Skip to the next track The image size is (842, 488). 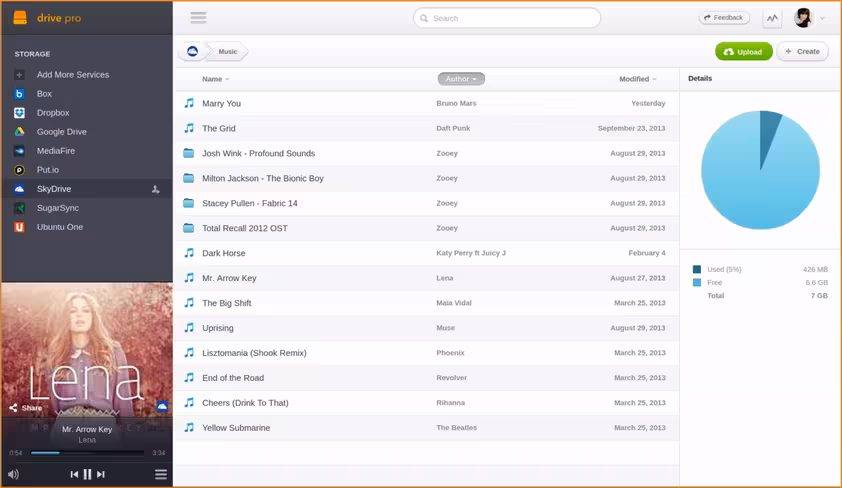101,474
